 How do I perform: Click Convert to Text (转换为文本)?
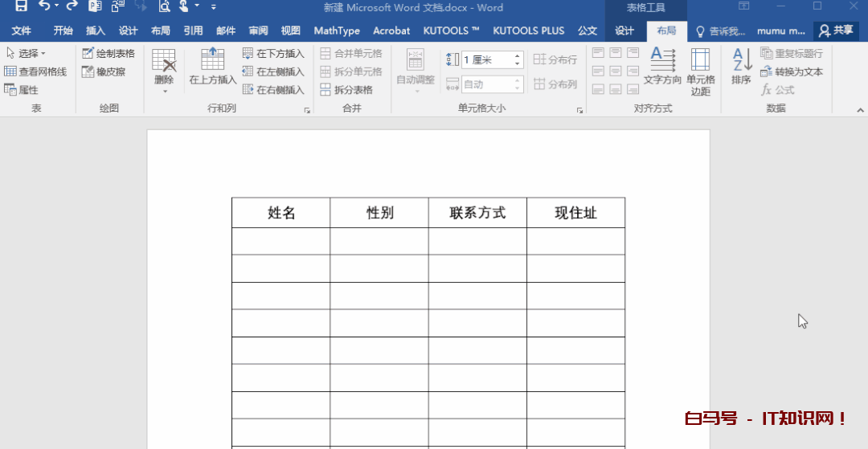coord(792,71)
